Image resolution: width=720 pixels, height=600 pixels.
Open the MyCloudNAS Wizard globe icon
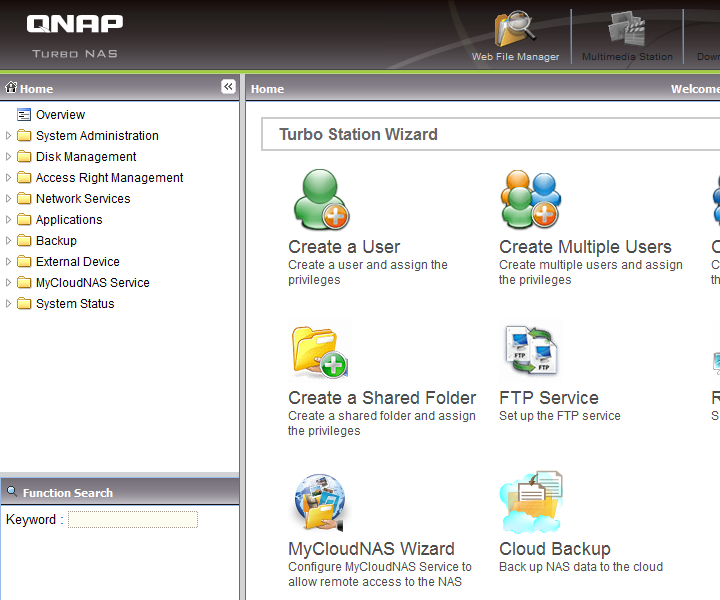click(x=319, y=503)
